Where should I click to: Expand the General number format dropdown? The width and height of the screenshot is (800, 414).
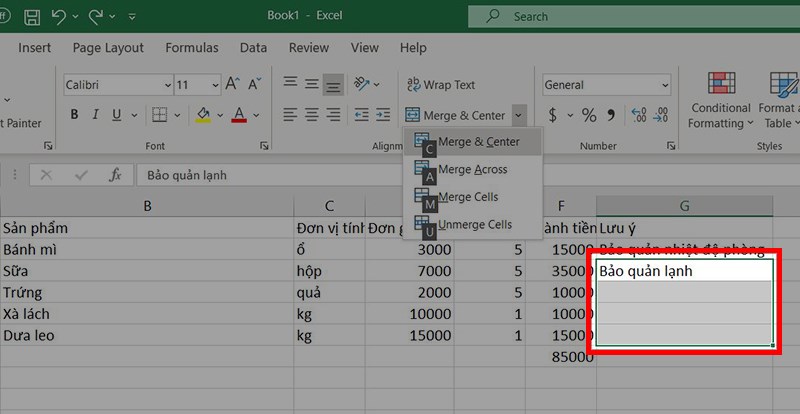[x=607, y=85]
